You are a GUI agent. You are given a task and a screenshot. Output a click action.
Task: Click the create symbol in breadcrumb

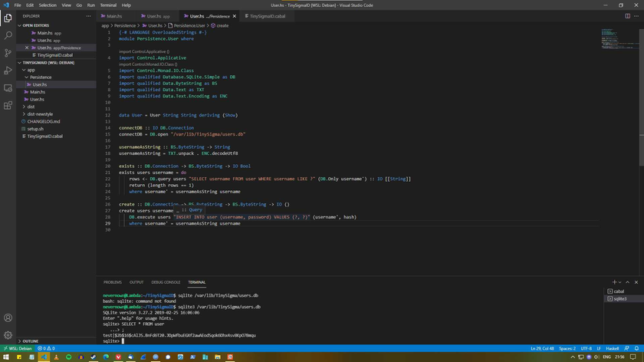click(x=222, y=25)
